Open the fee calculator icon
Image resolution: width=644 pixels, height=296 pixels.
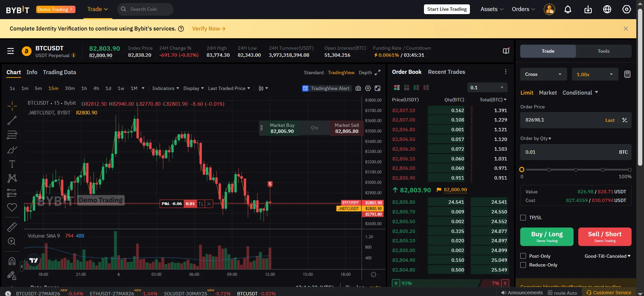point(627,74)
